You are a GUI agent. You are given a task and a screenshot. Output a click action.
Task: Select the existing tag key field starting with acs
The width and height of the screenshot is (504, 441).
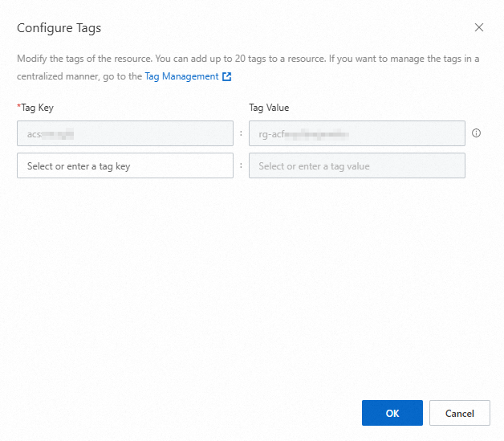point(125,133)
